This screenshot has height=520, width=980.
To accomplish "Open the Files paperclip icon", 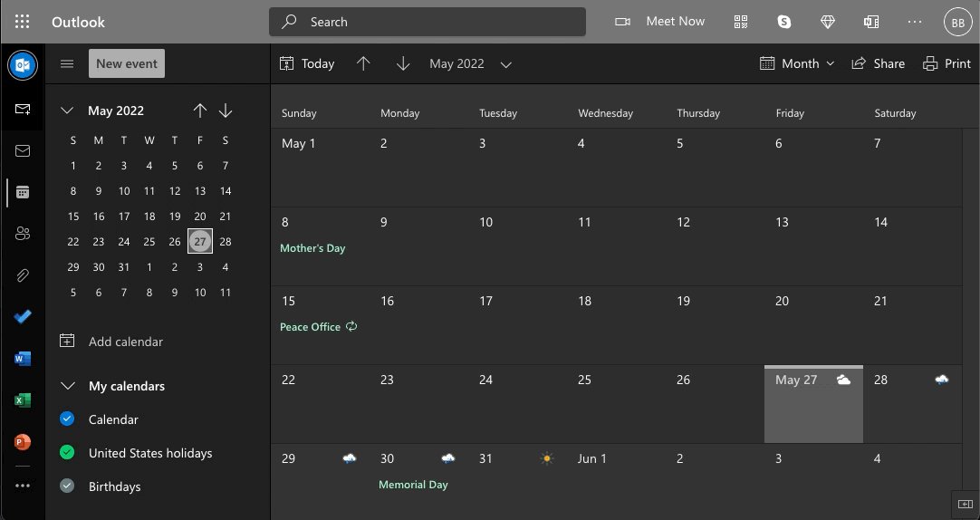I will coord(23,275).
